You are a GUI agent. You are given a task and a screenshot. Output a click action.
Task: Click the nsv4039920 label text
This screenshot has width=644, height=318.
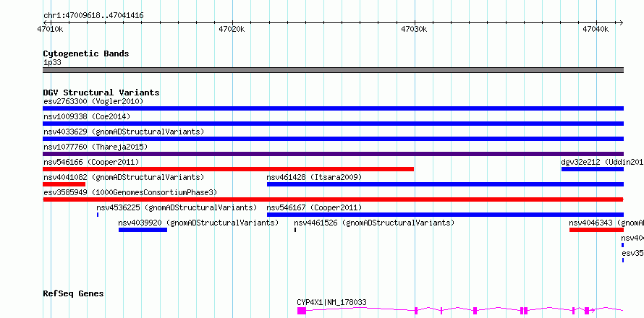[198, 223]
